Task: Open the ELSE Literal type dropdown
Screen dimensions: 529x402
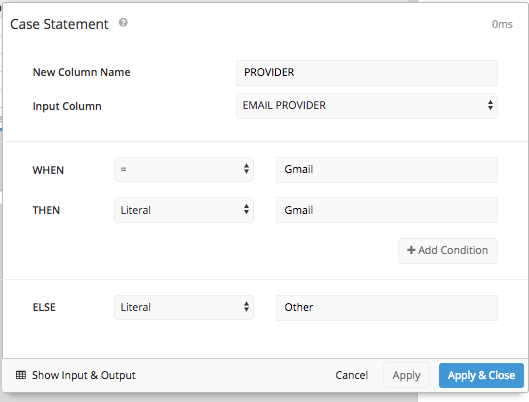Action: (x=184, y=307)
